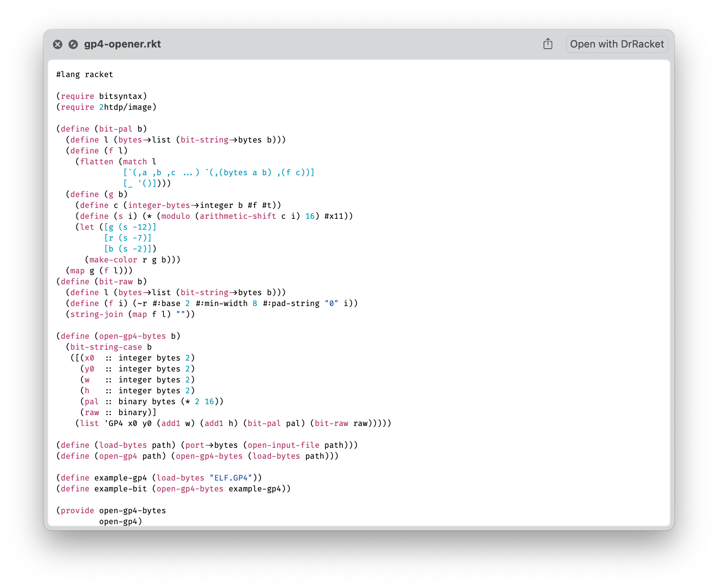Click the string-join call in bit-raw
This screenshot has width=718, height=588.
(x=97, y=314)
